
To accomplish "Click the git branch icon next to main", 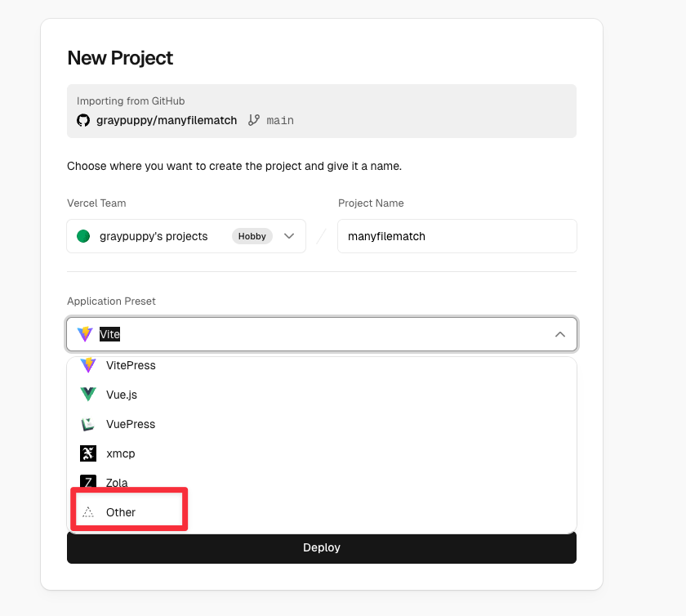I will (254, 120).
